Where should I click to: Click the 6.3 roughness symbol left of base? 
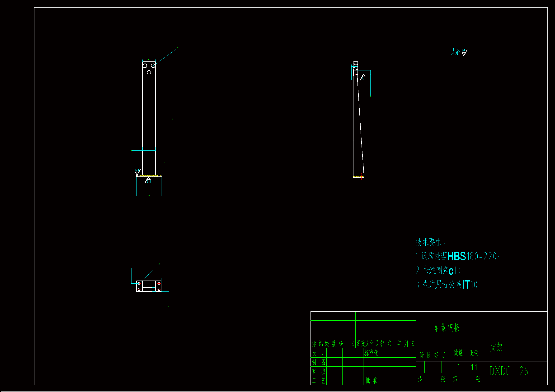coord(137,172)
